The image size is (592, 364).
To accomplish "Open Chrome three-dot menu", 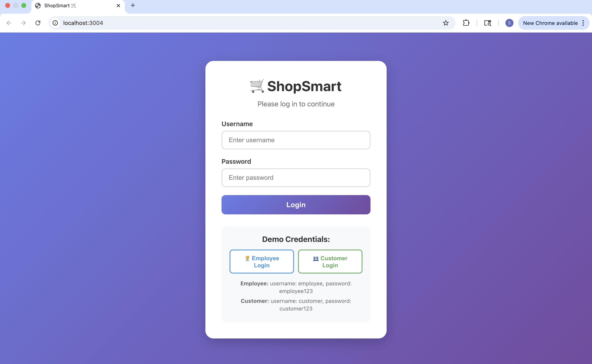I will click(583, 23).
